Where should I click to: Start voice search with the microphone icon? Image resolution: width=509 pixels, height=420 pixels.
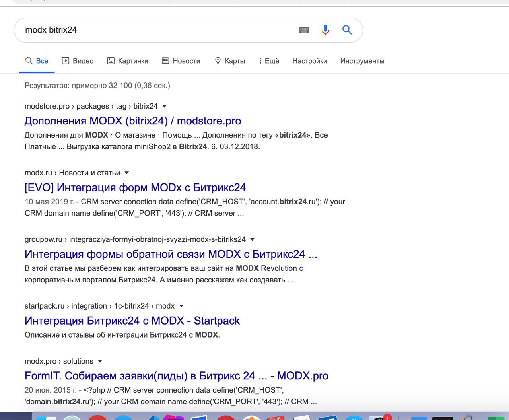click(x=325, y=30)
